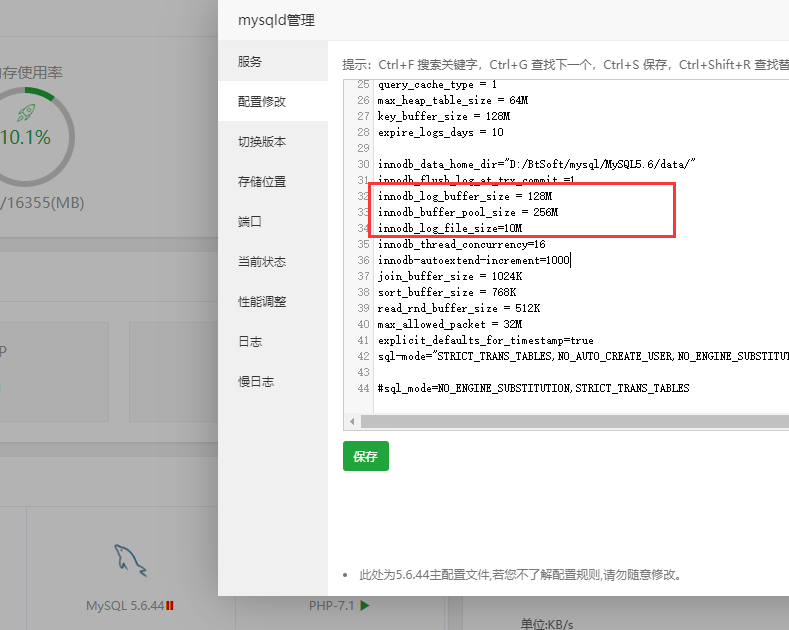Click line 28 expire_logs_days = 10
The width and height of the screenshot is (789, 630).
(x=441, y=132)
